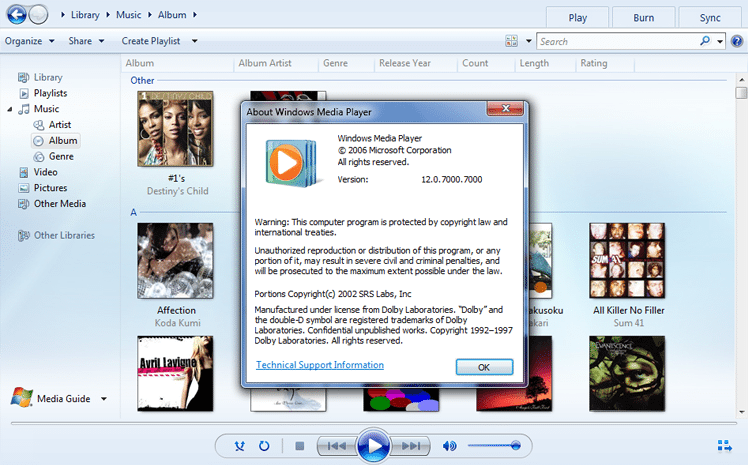Switch to the Play tab

(577, 18)
